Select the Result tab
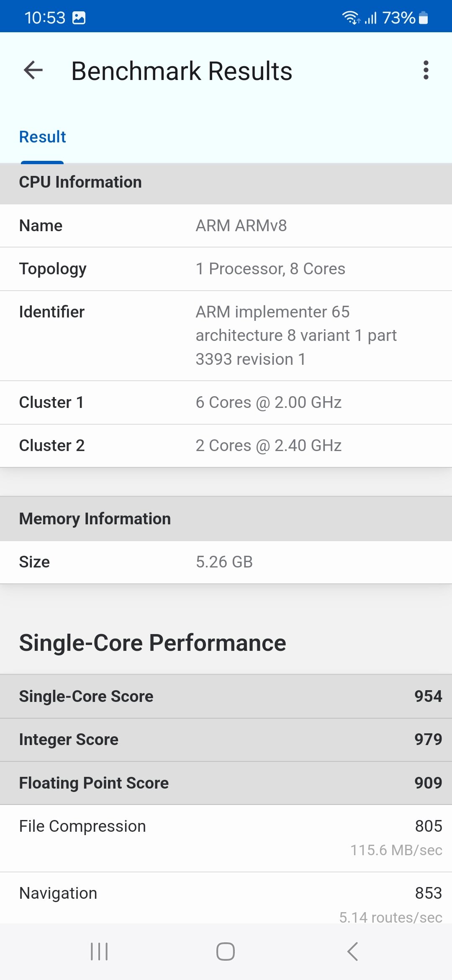Image resolution: width=452 pixels, height=980 pixels. click(x=43, y=137)
